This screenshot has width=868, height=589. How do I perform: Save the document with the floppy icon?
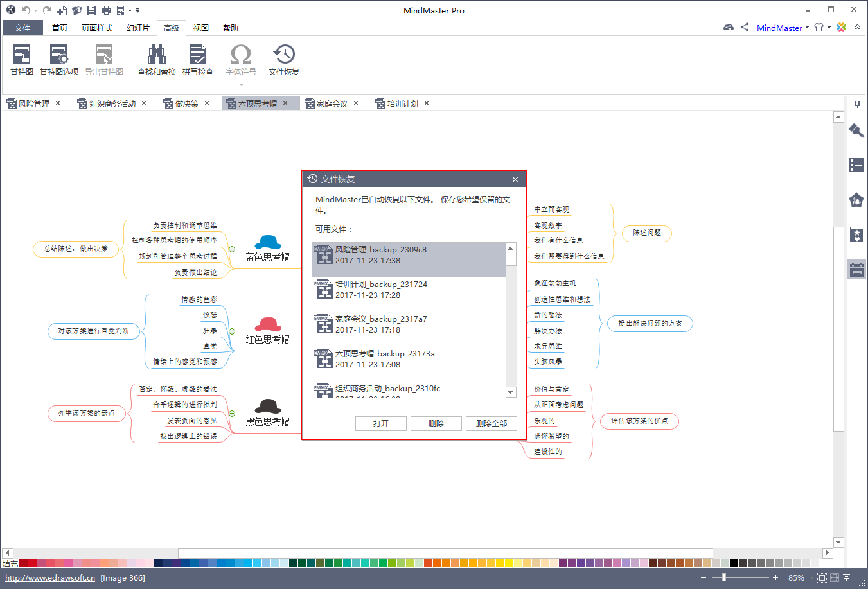pos(91,10)
